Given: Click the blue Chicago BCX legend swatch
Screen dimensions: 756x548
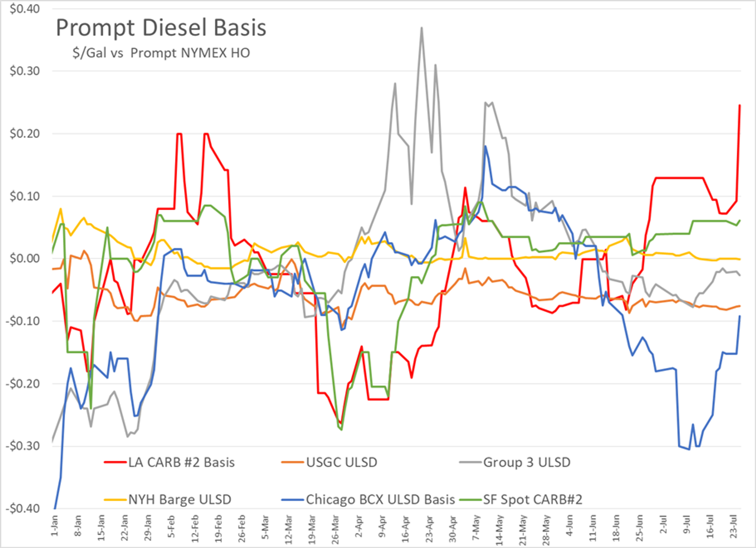Looking at the screenshot, I should 293,500.
